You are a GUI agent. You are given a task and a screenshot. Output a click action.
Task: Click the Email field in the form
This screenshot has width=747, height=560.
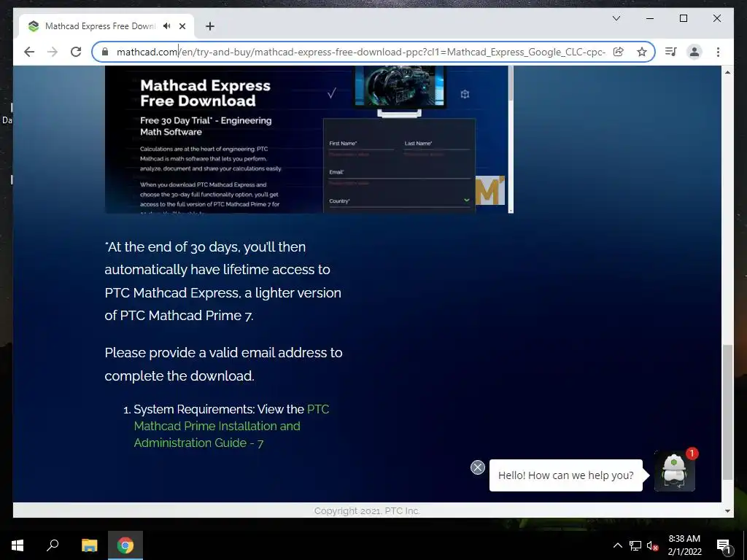coord(399,173)
